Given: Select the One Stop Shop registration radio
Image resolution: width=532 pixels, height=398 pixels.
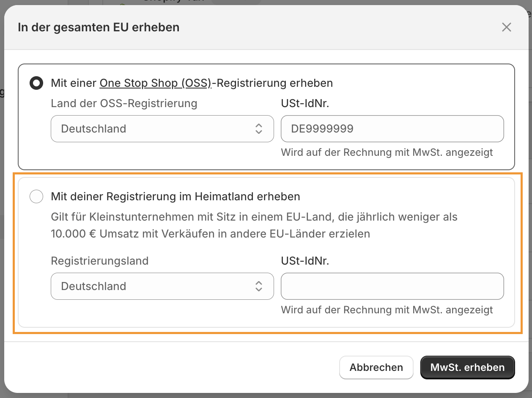Looking at the screenshot, I should pyautogui.click(x=36, y=83).
